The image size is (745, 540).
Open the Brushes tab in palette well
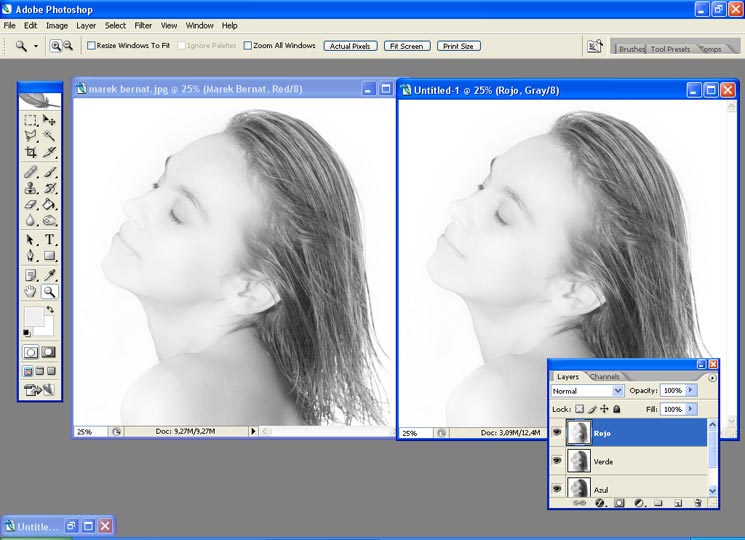631,49
